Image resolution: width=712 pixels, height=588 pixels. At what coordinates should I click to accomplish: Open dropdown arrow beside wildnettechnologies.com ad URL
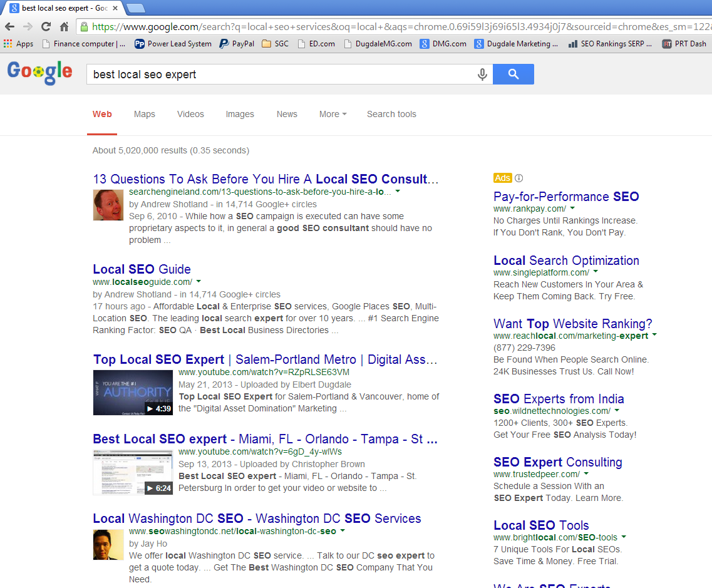click(x=617, y=410)
